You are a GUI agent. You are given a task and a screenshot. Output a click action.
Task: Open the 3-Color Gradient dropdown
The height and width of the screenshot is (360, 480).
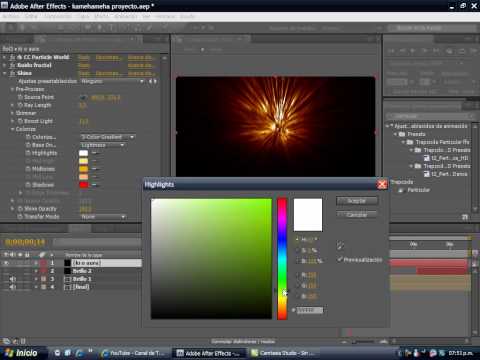click(x=108, y=137)
